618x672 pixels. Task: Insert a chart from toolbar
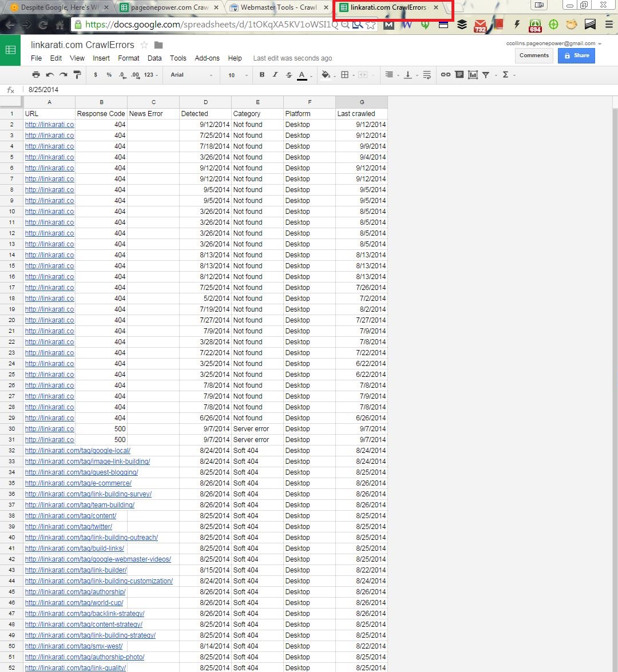click(x=473, y=74)
